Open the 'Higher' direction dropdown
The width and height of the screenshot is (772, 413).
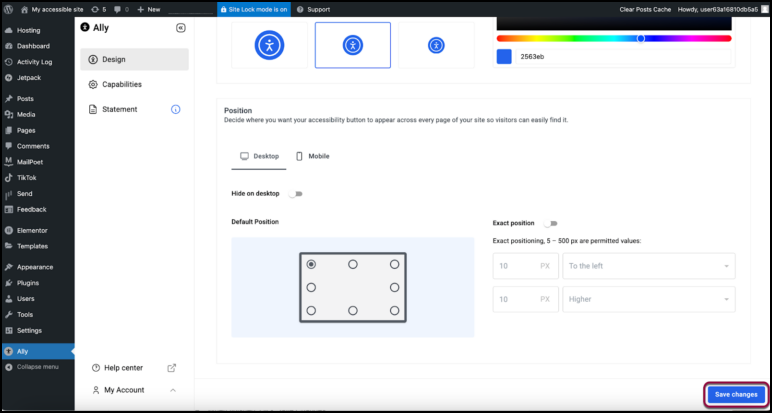point(649,299)
